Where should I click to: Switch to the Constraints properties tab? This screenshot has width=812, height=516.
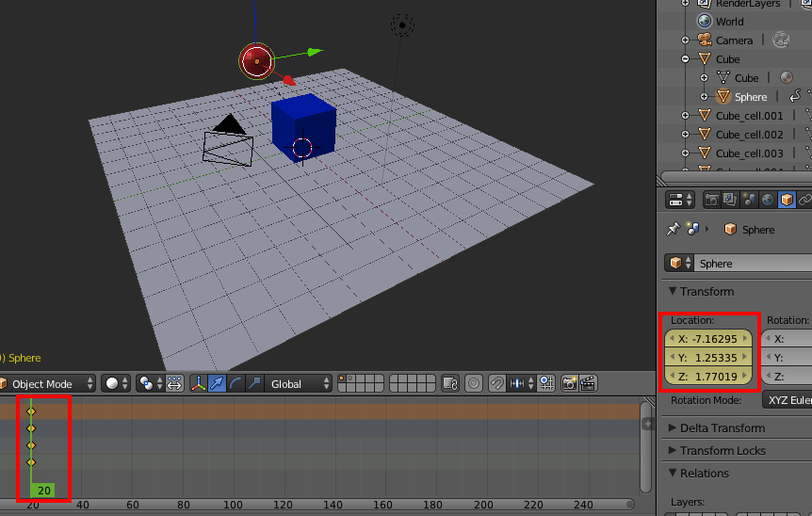[x=804, y=200]
